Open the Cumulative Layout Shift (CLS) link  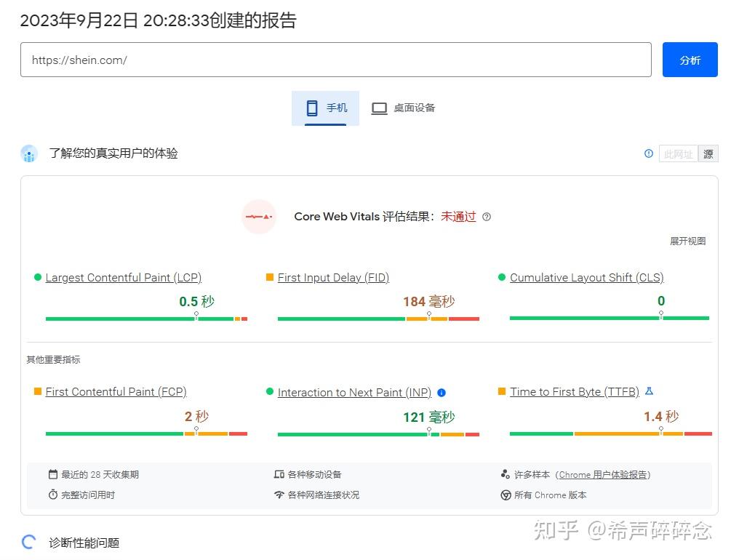[x=586, y=278]
